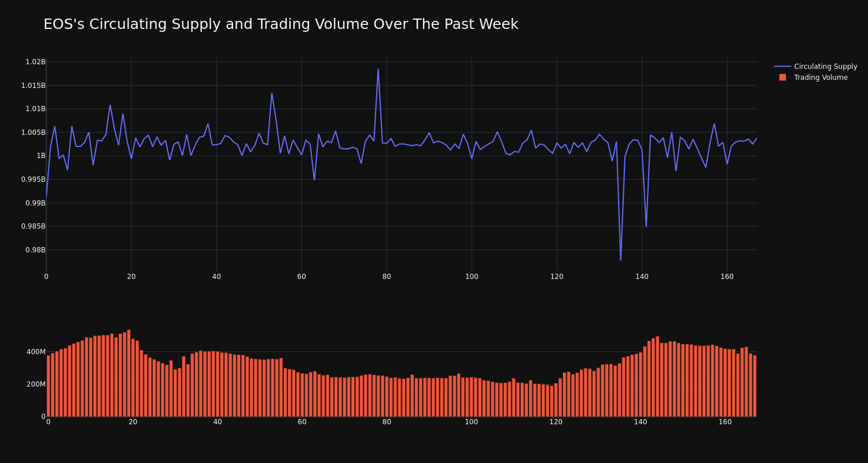Click the tallest volume bar near hour 19

(x=128, y=373)
